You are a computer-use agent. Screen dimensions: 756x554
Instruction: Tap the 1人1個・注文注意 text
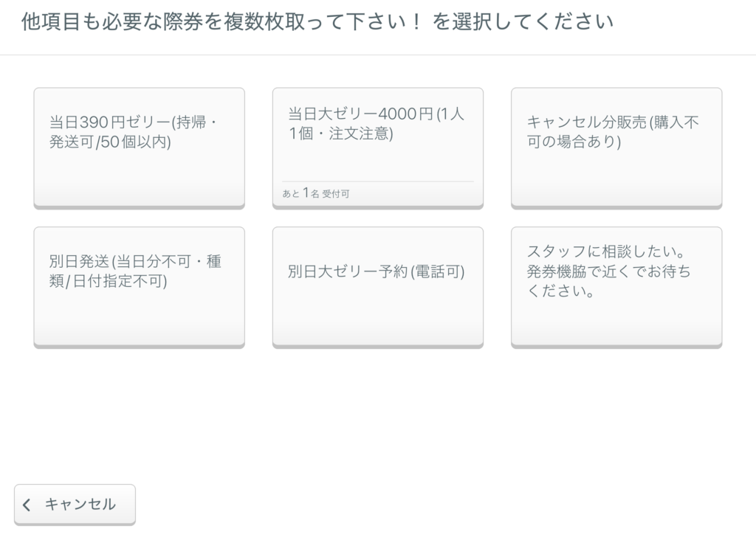[347, 134]
